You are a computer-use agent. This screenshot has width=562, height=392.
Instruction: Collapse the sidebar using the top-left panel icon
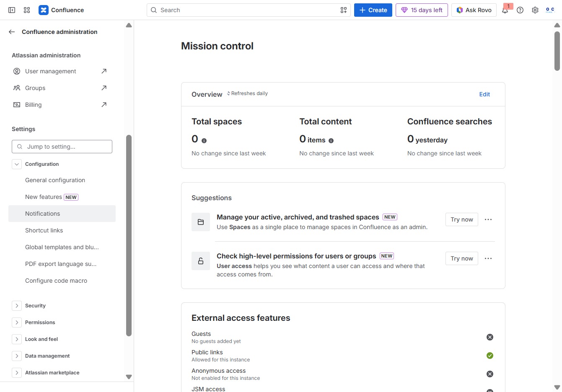[12, 10]
